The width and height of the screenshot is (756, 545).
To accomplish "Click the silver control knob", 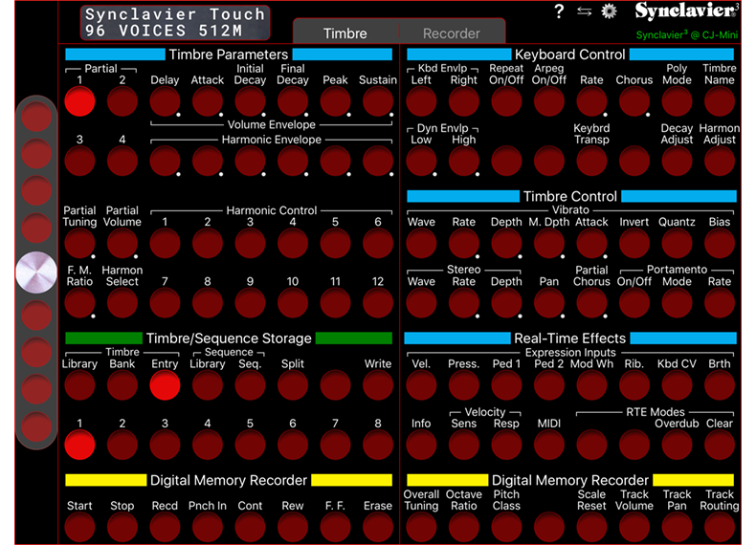I will 36,272.
